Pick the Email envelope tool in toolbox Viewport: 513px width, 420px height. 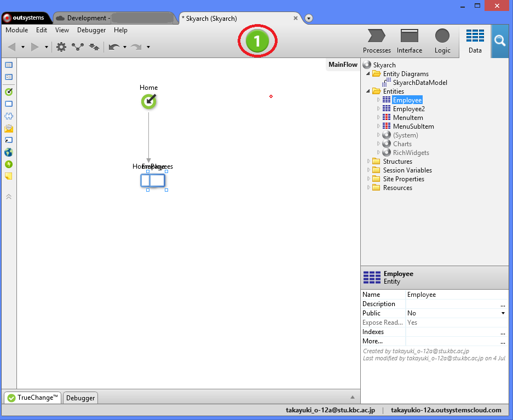9,128
